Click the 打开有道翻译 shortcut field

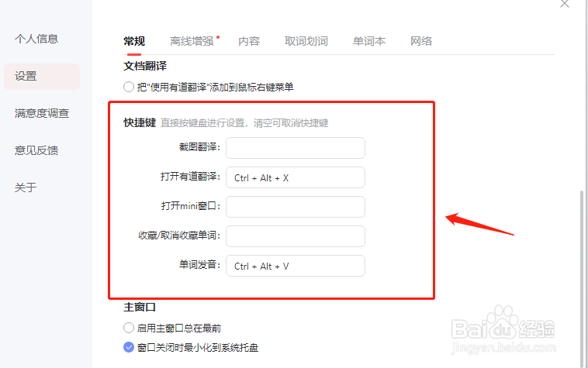[x=296, y=177]
